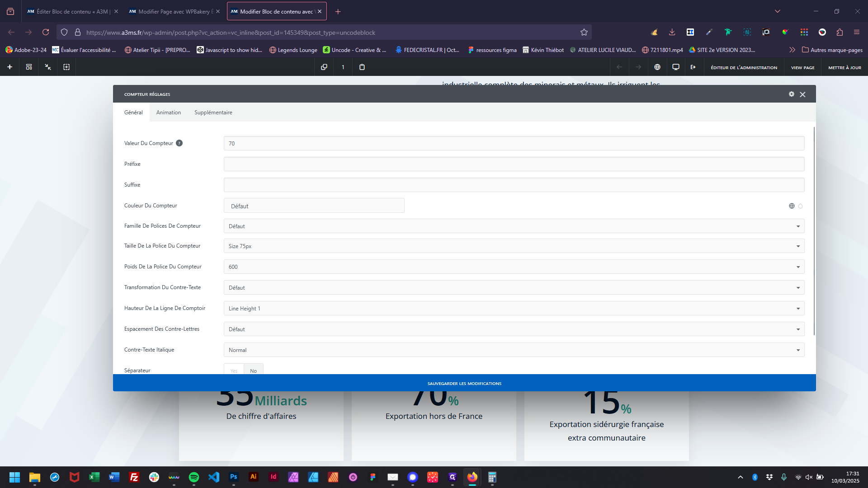Open the templates icon in editor toolbar
The image size is (868, 488).
(x=29, y=67)
